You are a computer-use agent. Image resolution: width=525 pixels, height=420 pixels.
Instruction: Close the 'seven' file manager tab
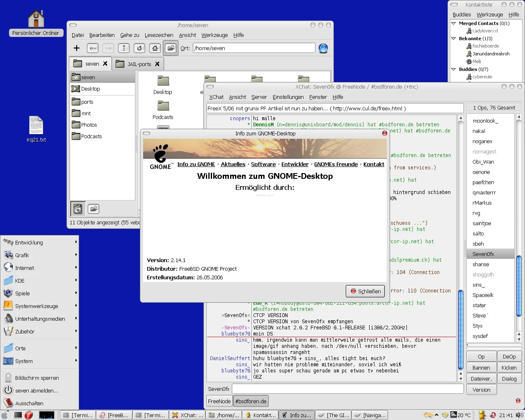[105, 64]
